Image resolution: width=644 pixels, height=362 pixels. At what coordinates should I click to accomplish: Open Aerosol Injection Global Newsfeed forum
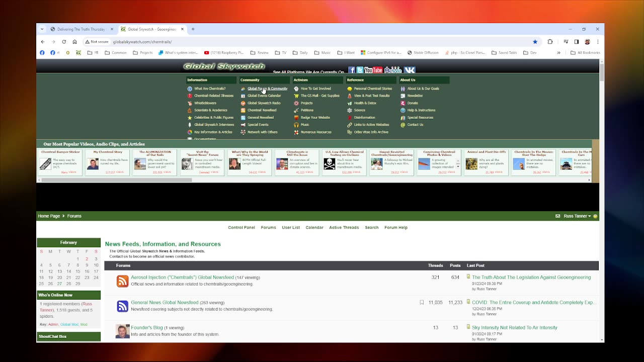(182, 278)
